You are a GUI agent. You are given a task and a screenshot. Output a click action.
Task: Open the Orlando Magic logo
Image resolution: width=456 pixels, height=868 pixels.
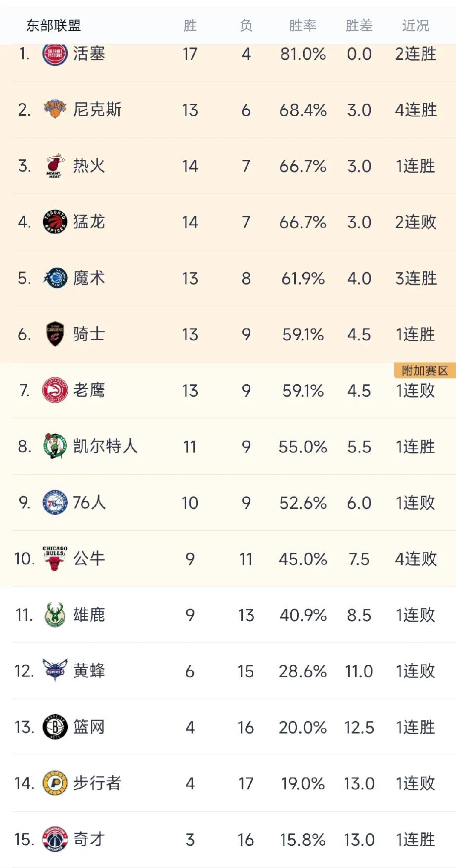coord(55,278)
